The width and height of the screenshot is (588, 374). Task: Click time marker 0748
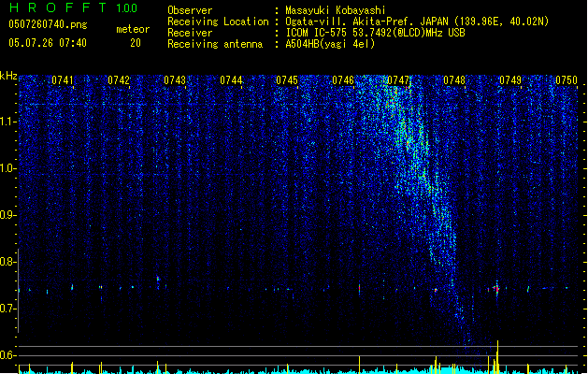pyautogui.click(x=454, y=80)
